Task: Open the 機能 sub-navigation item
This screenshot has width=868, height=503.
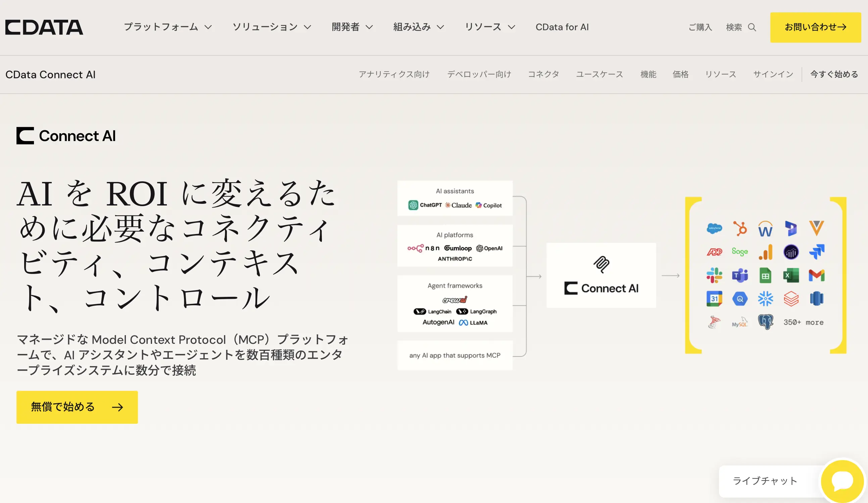Action: tap(648, 75)
